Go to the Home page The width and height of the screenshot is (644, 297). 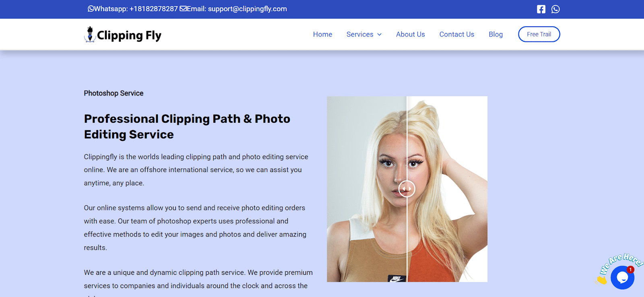click(x=322, y=35)
